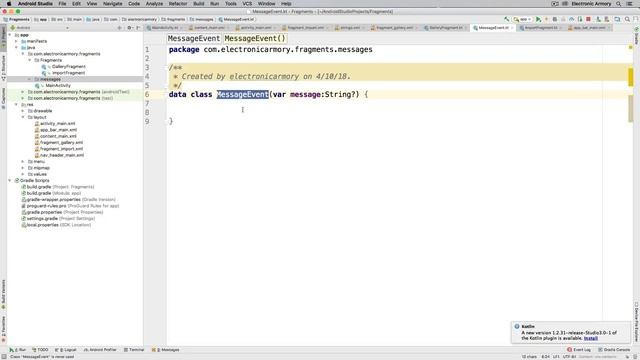Click the Search Everywhere magnifier in toolbar
The width and height of the screenshot is (640, 360).
(x=627, y=19)
